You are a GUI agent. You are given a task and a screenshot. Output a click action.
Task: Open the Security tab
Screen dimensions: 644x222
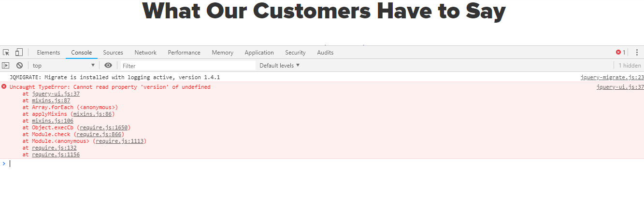[295, 53]
